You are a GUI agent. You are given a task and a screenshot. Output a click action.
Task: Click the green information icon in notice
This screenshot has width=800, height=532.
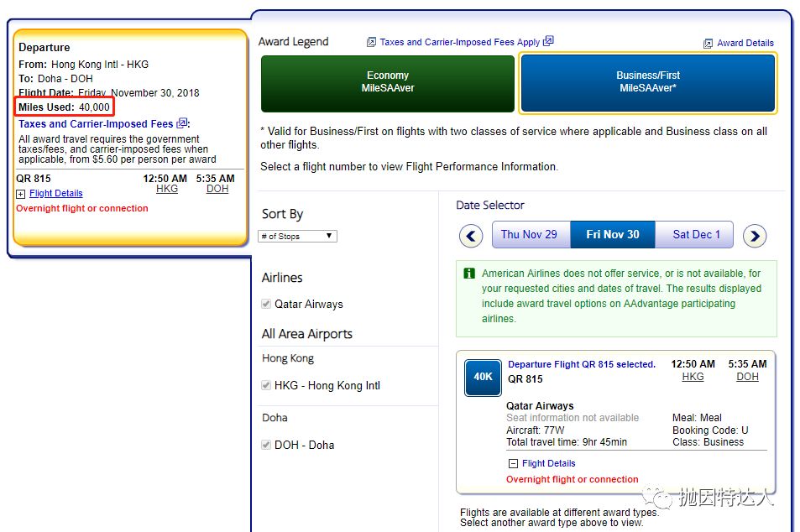[x=469, y=274]
